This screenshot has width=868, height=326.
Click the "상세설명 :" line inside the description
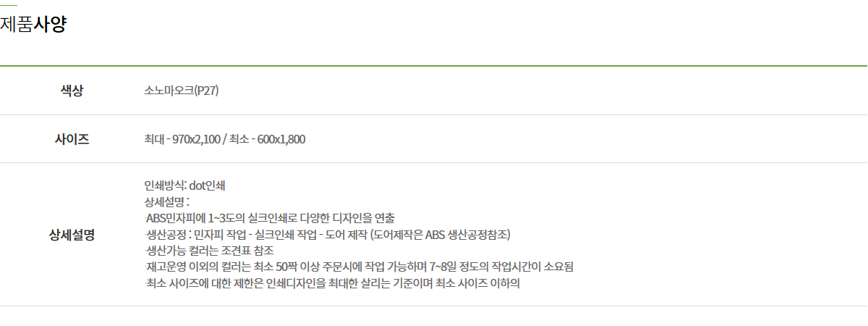(166, 201)
